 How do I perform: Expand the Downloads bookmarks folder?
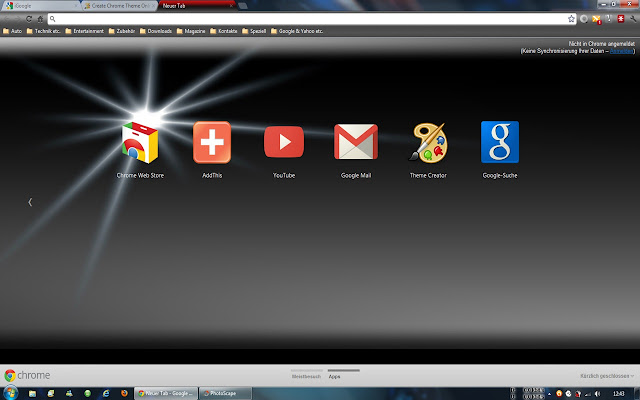(x=156, y=31)
